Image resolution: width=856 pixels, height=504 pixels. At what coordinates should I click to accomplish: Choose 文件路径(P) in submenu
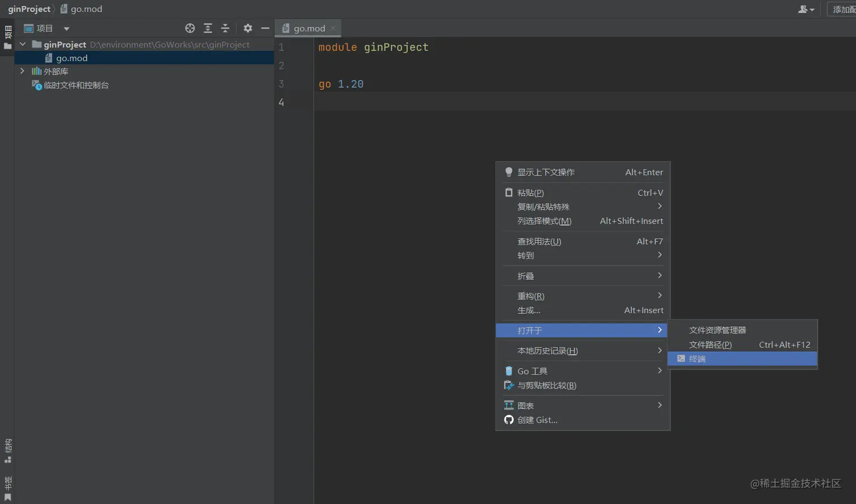pos(742,344)
